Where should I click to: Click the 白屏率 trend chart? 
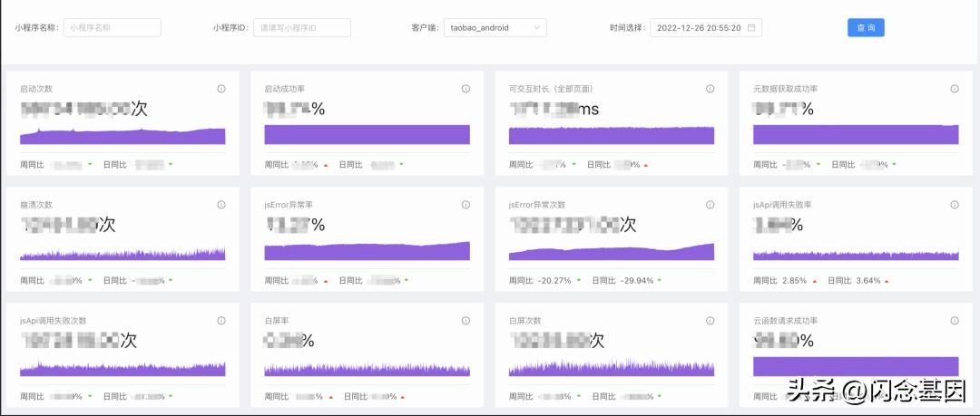(x=367, y=369)
